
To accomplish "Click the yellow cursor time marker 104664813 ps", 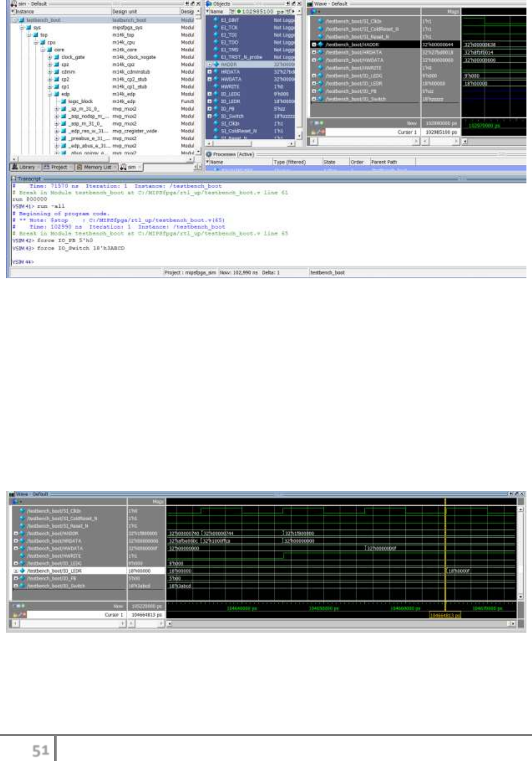I will pos(445,615).
